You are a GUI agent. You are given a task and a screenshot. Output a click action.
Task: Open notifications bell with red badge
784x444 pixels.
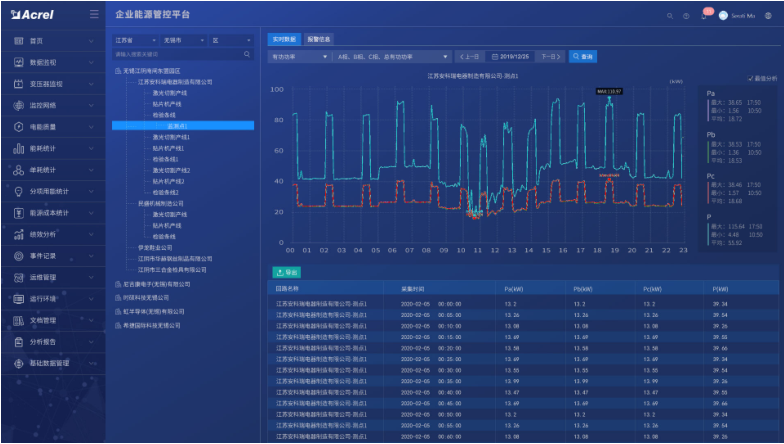click(x=704, y=15)
